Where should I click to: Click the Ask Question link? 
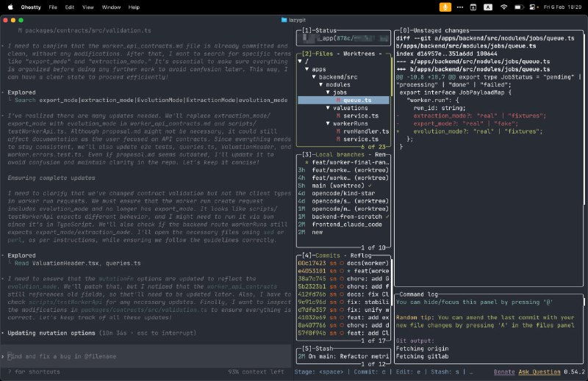click(x=539, y=372)
